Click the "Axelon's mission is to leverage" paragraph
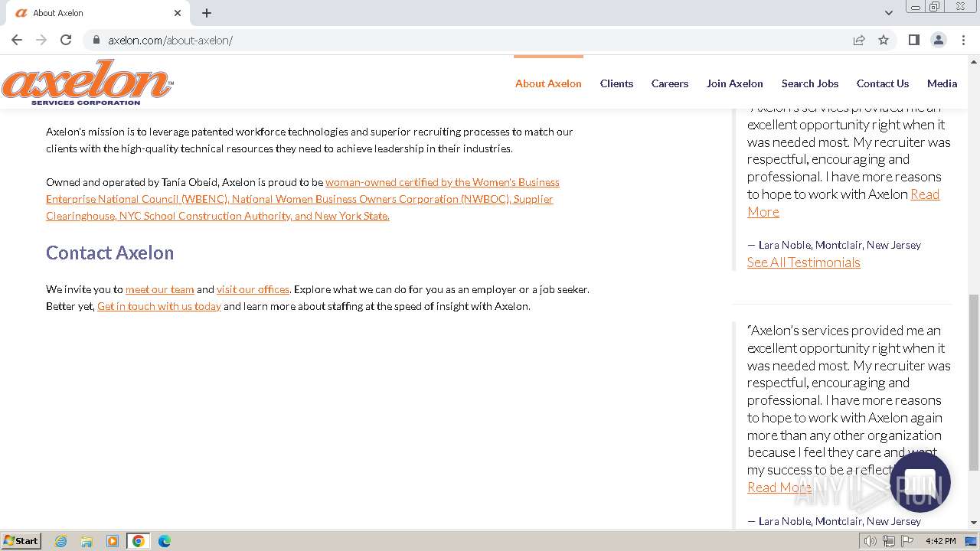Viewport: 980px width, 551px height. point(309,140)
